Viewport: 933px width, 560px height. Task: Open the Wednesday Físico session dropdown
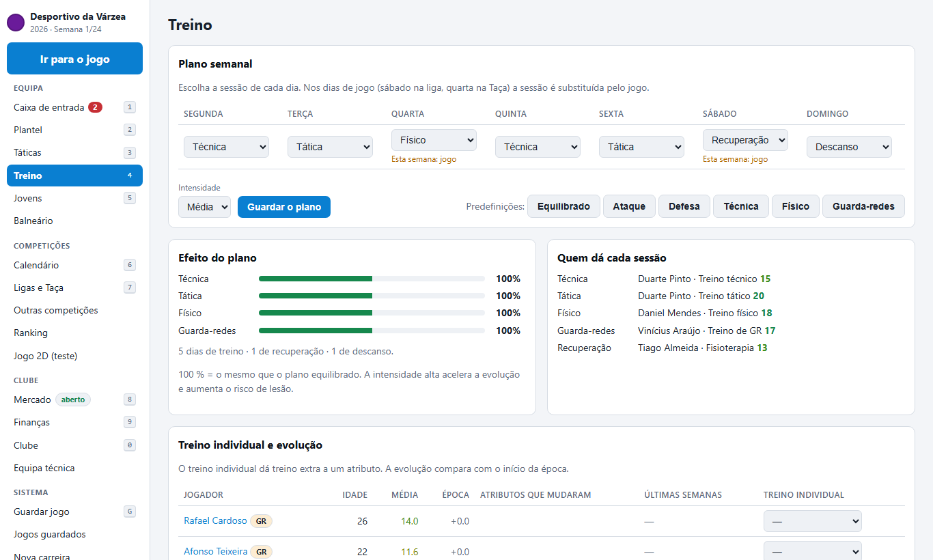(x=434, y=140)
